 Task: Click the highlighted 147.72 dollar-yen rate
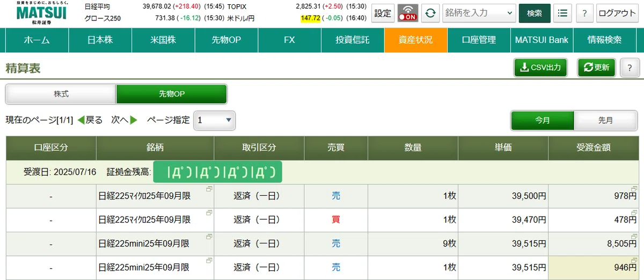click(x=310, y=18)
